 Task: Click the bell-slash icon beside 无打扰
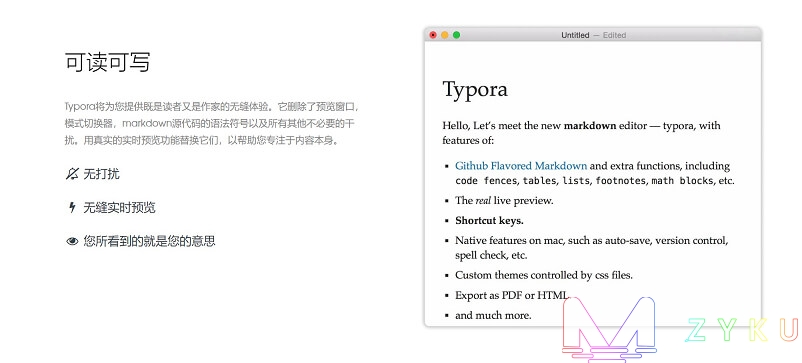[x=72, y=174]
